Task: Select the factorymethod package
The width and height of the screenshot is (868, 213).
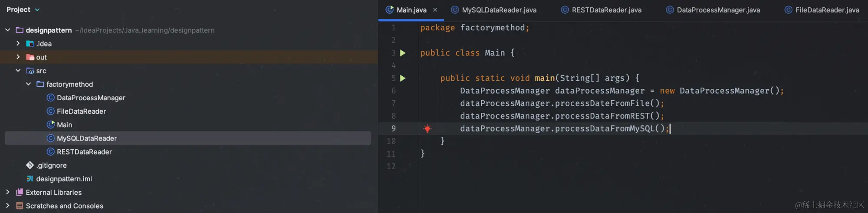Action: tap(69, 84)
